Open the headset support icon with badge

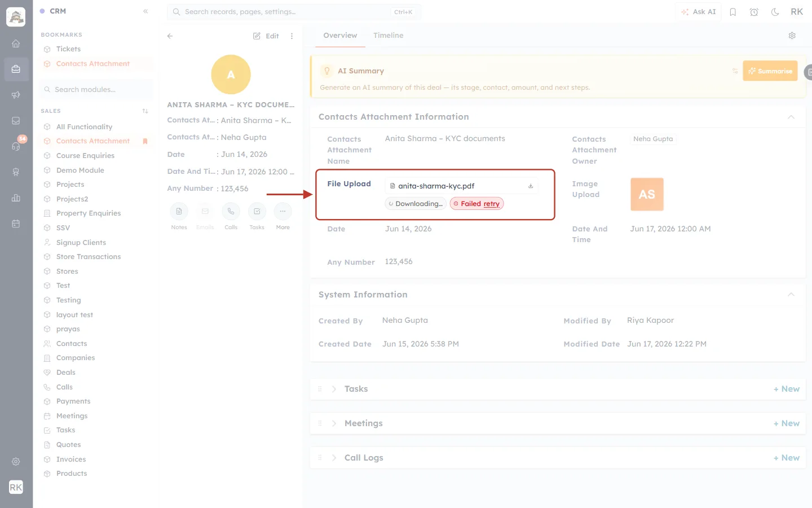click(x=16, y=146)
